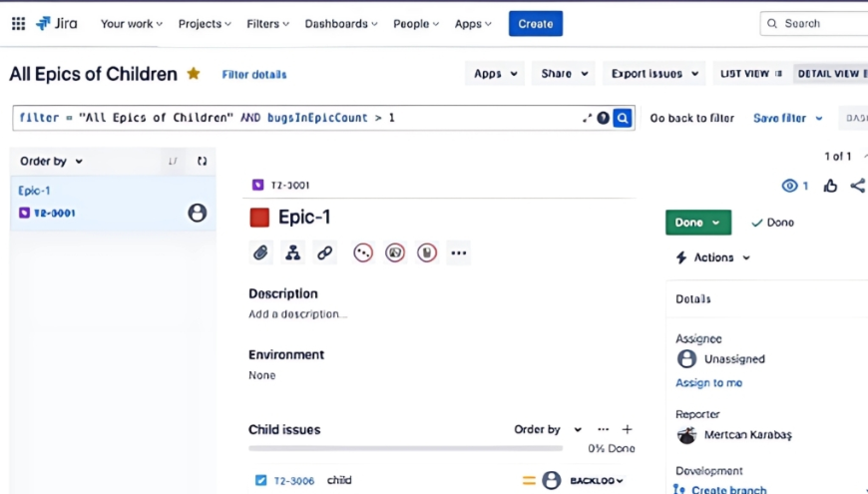Image resolution: width=868 pixels, height=494 pixels.
Task: Add a child issue with the plus icon
Action: coord(627,429)
